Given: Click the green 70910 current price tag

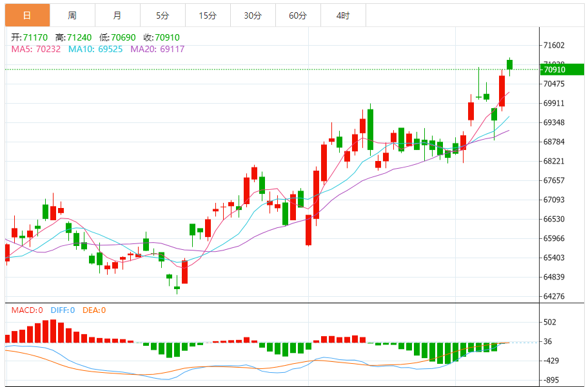Looking at the screenshot, I should tap(562, 70).
